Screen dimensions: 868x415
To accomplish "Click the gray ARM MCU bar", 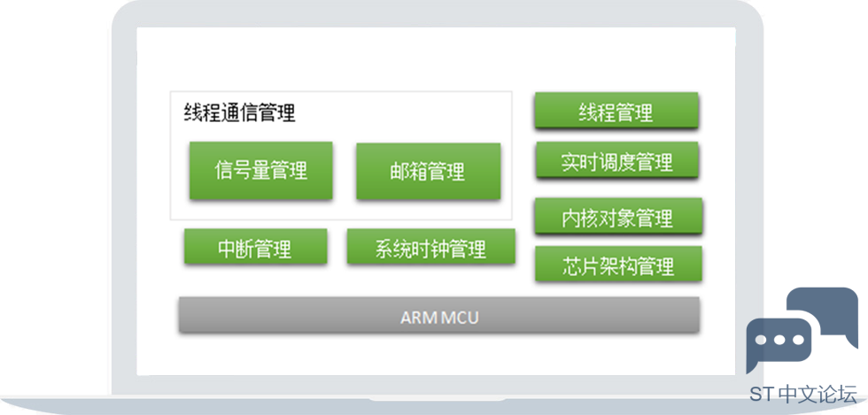I will click(439, 315).
